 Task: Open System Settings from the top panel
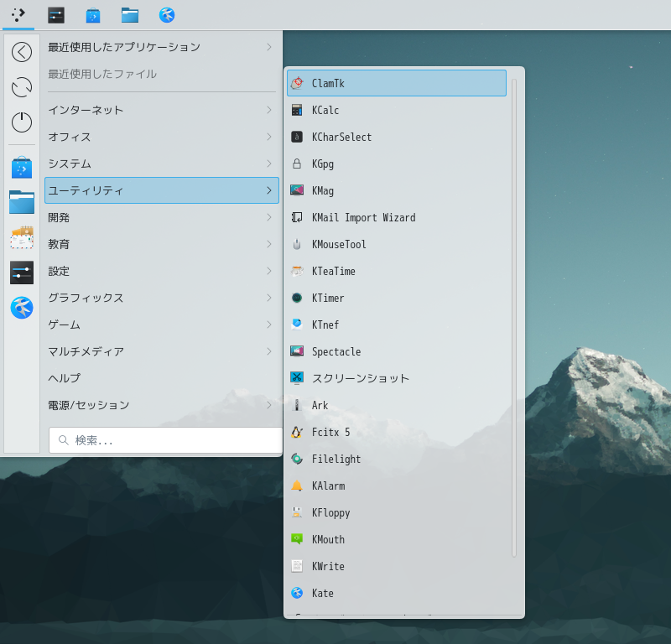[x=56, y=15]
